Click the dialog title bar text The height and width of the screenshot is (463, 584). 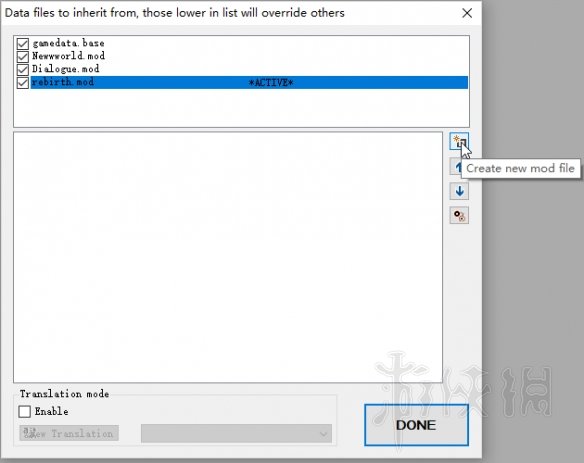click(x=175, y=13)
